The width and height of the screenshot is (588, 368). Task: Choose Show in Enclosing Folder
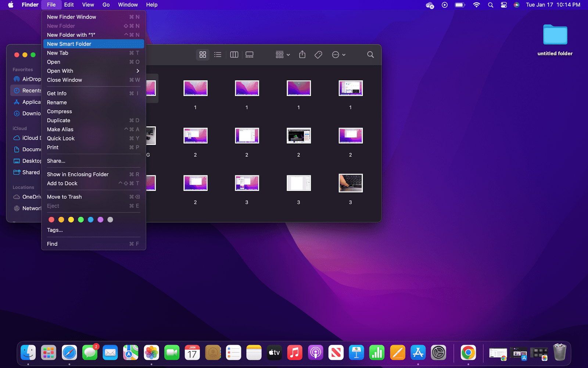(93, 174)
